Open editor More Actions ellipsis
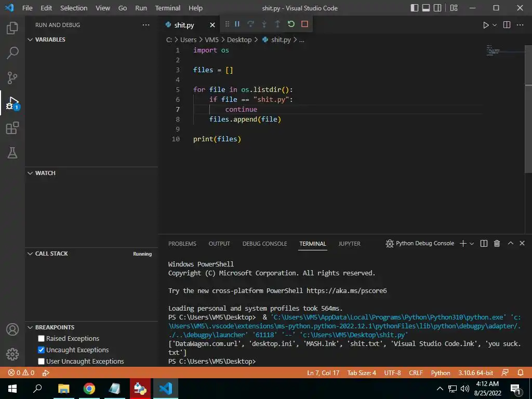Viewport: 532px width, 399px height. [x=520, y=25]
